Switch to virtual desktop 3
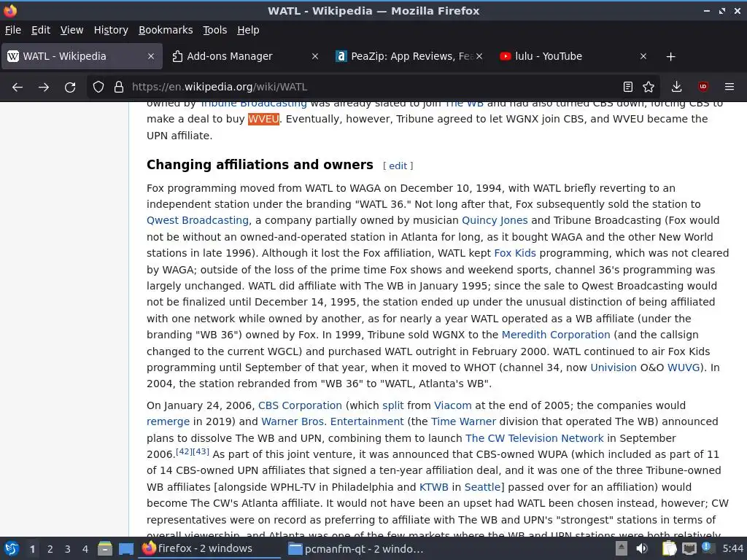Image resolution: width=747 pixels, height=560 pixels. pos(68,549)
